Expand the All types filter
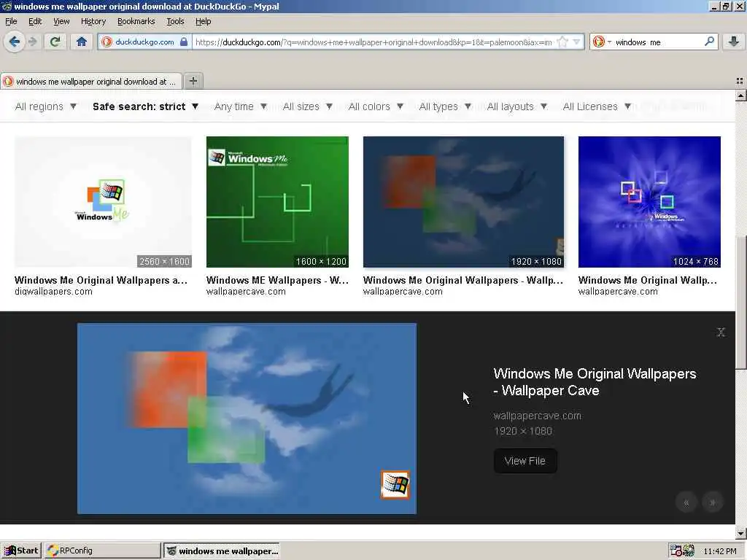 (x=445, y=106)
